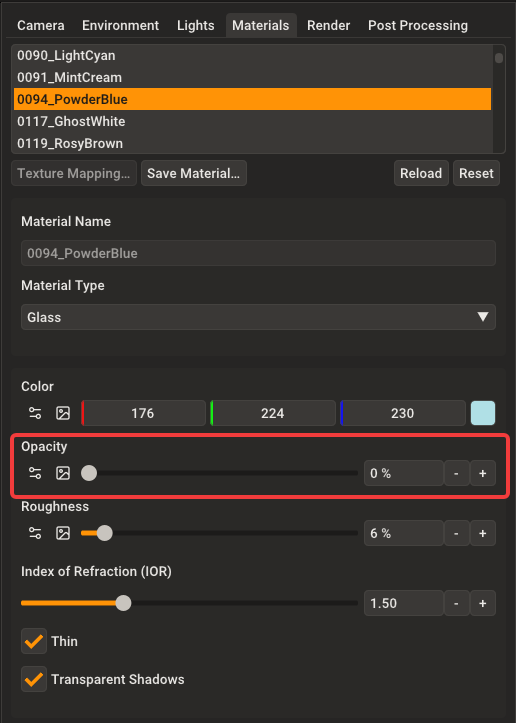Click the Save Material... button

(x=194, y=173)
